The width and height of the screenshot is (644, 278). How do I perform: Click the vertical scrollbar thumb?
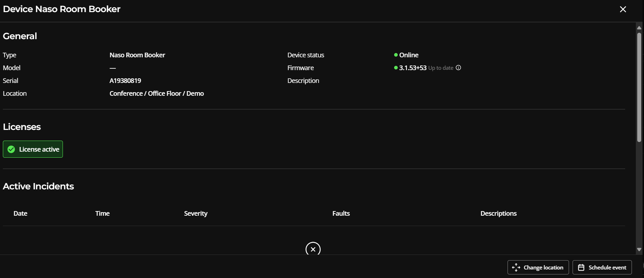pyautogui.click(x=639, y=87)
